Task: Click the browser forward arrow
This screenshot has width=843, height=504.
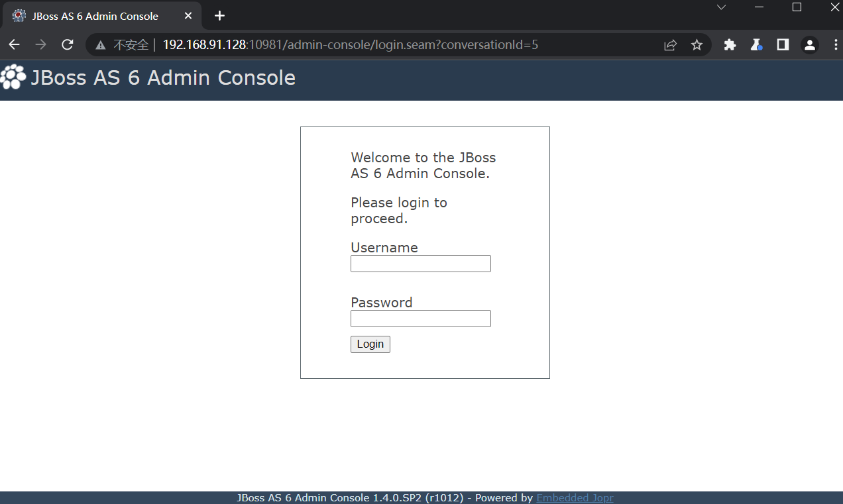Action: pyautogui.click(x=40, y=45)
